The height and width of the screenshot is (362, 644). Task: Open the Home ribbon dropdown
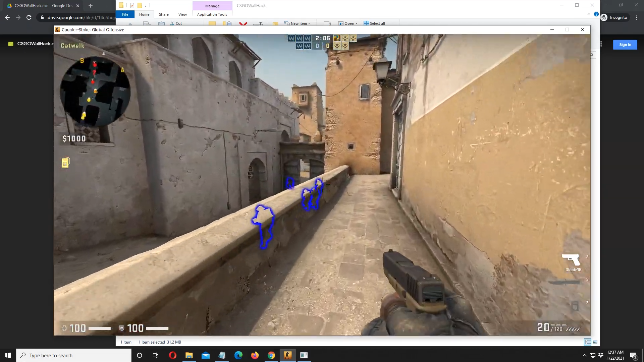click(x=144, y=14)
